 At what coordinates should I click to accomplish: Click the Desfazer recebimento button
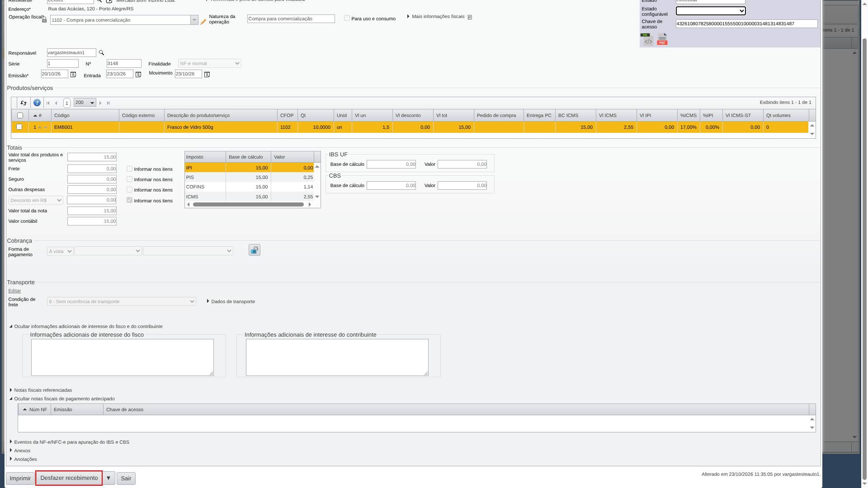(x=69, y=478)
